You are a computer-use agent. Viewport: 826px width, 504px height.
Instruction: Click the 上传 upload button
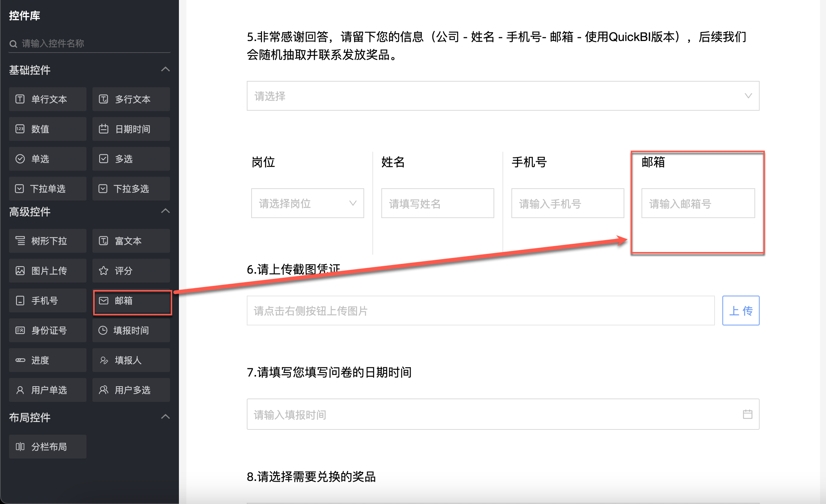741,311
